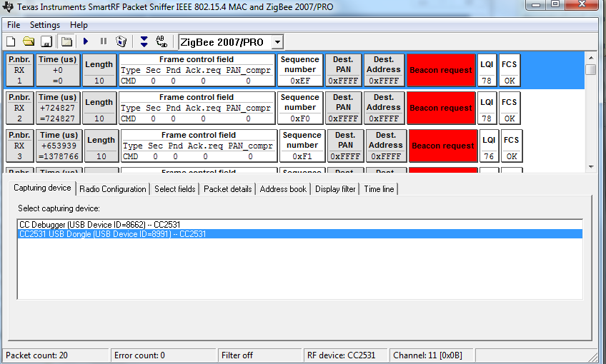Save captured packets with the floppy disk icon
Viewport: 606px width, 364px height.
tap(46, 41)
